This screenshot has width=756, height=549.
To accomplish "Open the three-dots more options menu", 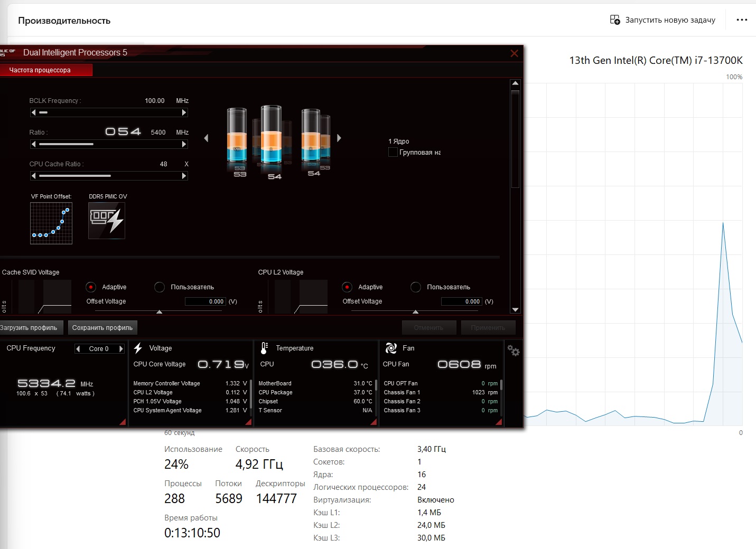I will 742,20.
